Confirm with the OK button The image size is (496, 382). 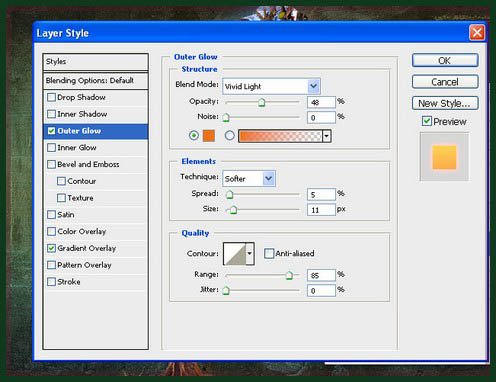click(445, 61)
